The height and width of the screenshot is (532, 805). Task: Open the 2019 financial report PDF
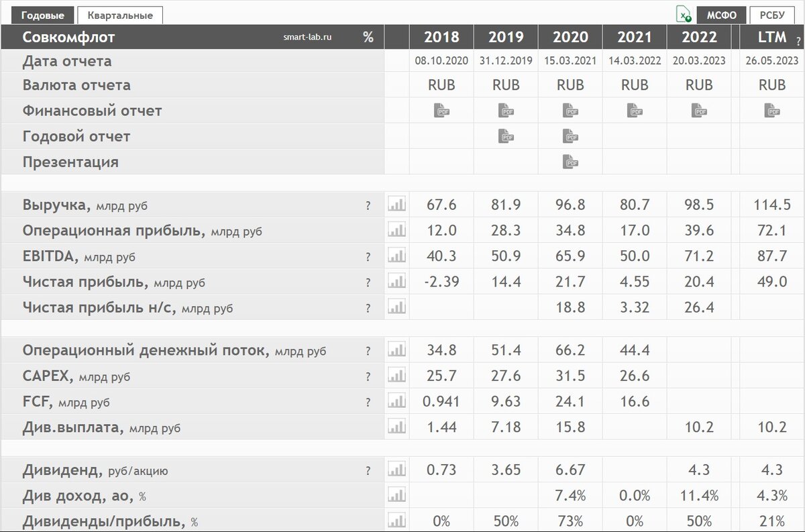[x=506, y=111]
